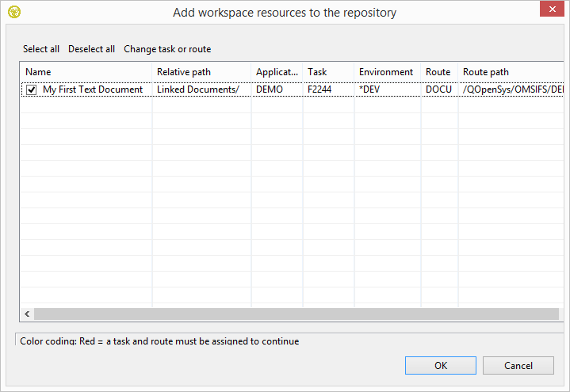The height and width of the screenshot is (392, 570).
Task: Click the horizontal scrollbar left arrow
Action: (x=27, y=314)
